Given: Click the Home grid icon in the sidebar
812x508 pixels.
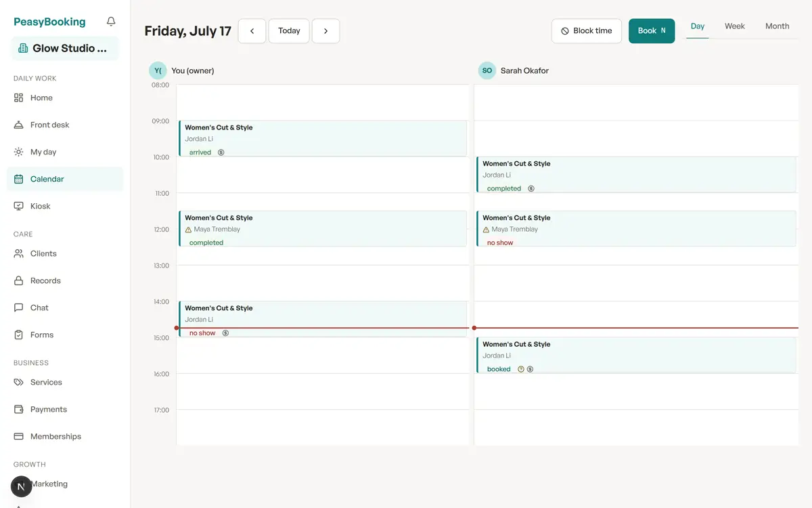Looking at the screenshot, I should [19, 98].
